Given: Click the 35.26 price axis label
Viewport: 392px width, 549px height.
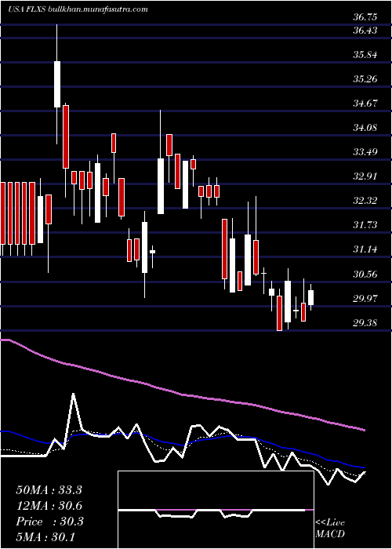Looking at the screenshot, I should [365, 79].
